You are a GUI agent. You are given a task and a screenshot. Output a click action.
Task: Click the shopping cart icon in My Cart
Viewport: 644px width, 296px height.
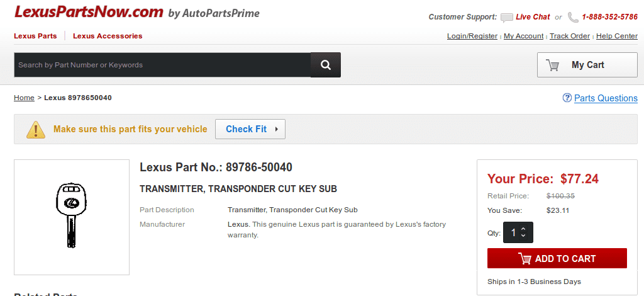pyautogui.click(x=552, y=65)
